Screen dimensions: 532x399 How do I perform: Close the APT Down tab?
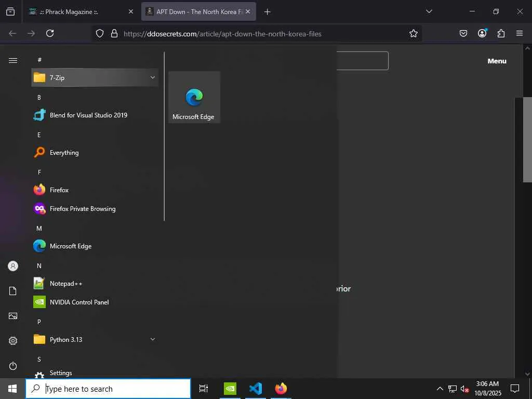click(x=248, y=11)
